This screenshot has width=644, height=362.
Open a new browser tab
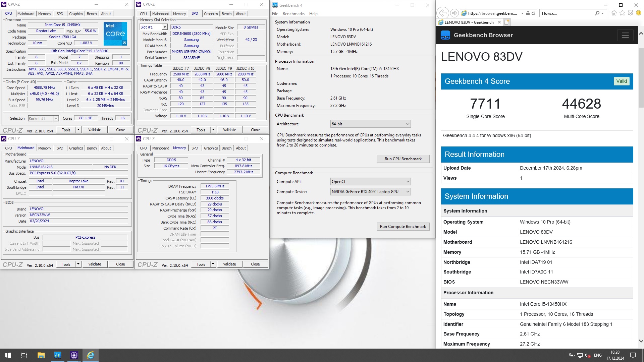click(x=506, y=22)
